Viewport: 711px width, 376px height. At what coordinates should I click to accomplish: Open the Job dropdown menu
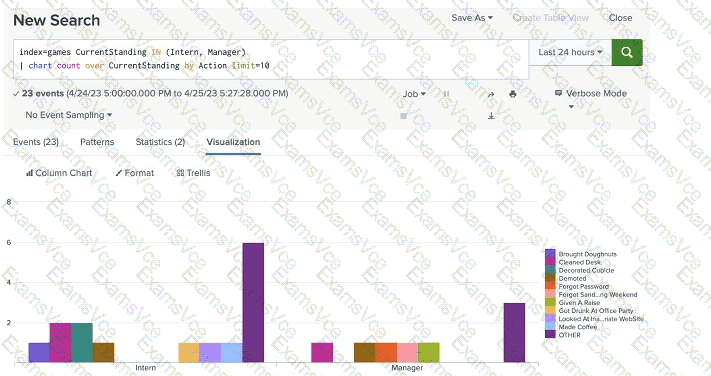(x=414, y=94)
